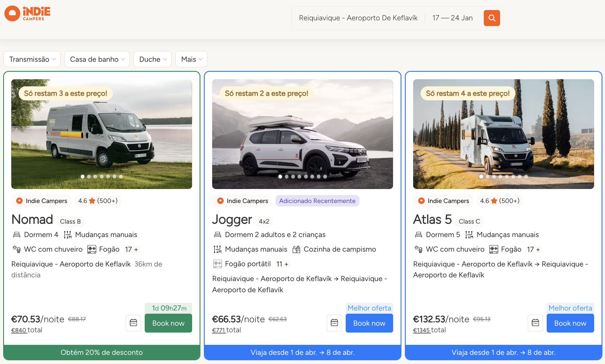Viewport: 605px width, 364px height.
Task: Click gearshift icon on Nomad card
Action: [x=68, y=235]
